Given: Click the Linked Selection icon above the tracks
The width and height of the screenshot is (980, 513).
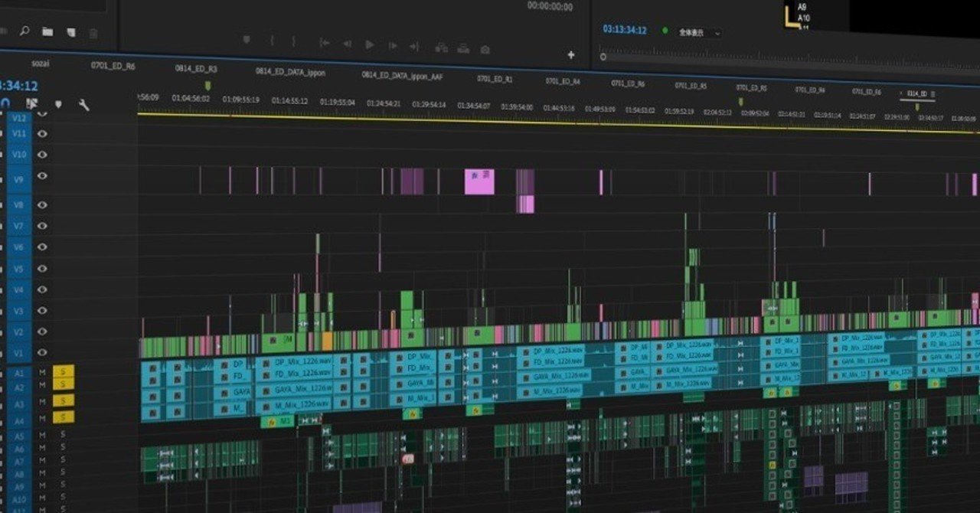Looking at the screenshot, I should point(31,103).
